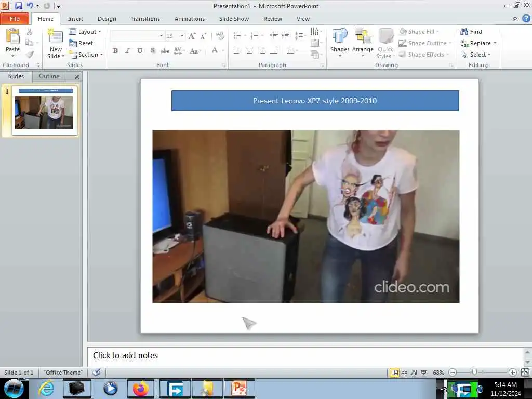Click Shape Outline button
This screenshot has width=532, height=399.
click(x=425, y=43)
